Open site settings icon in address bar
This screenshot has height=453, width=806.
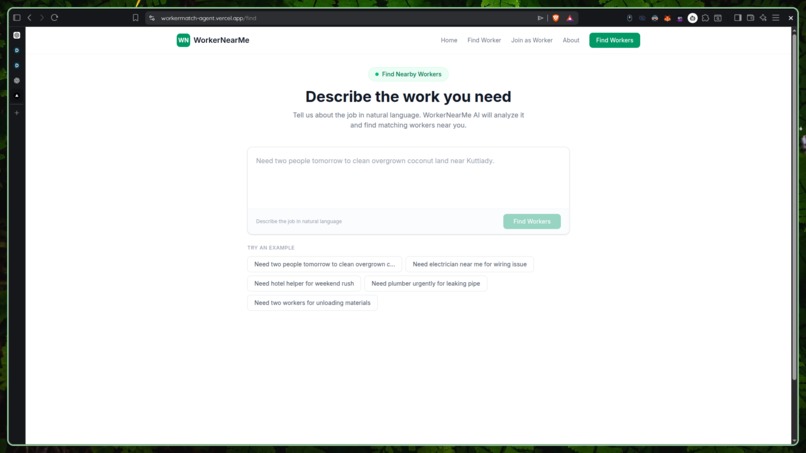[x=152, y=18]
